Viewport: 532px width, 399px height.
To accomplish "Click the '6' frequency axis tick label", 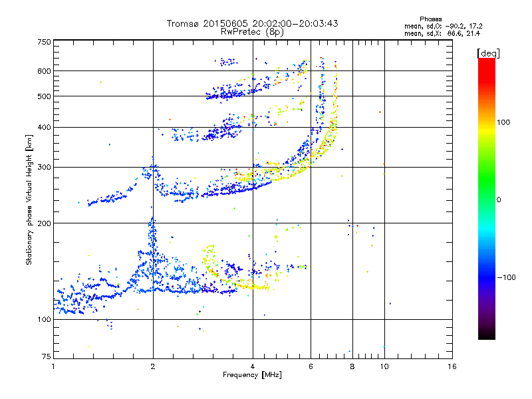I will [311, 366].
